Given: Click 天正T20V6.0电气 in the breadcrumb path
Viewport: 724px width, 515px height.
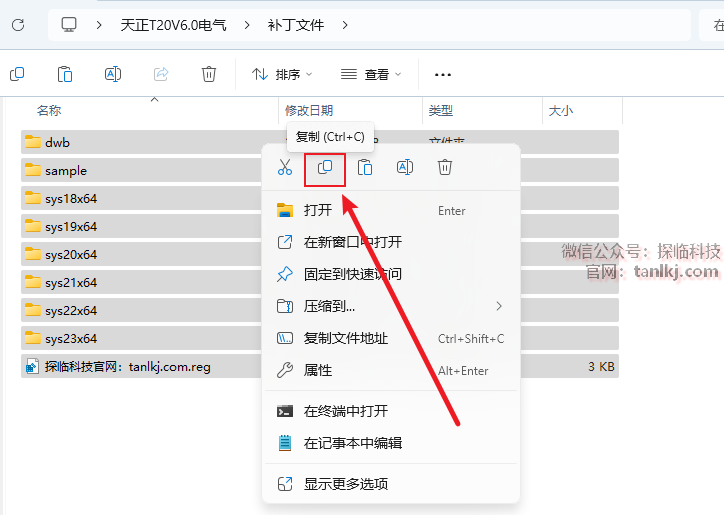Looking at the screenshot, I should coord(172,24).
